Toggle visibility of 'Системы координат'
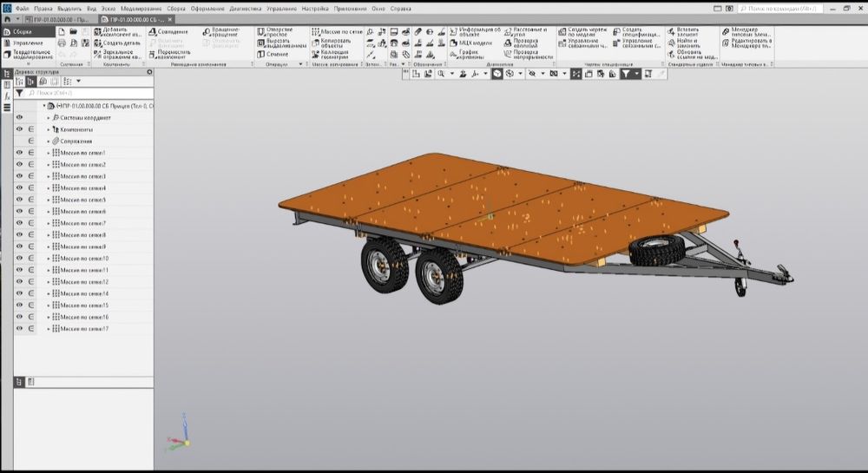 tap(19, 118)
